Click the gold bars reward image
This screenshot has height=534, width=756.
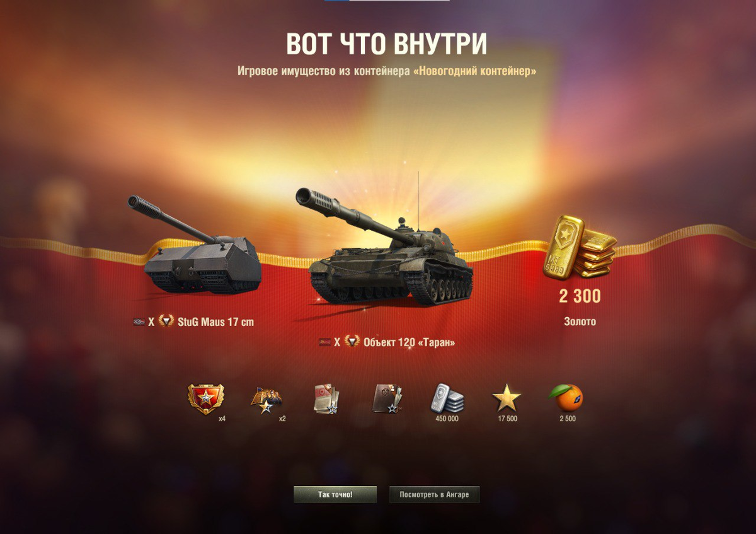pos(579,247)
